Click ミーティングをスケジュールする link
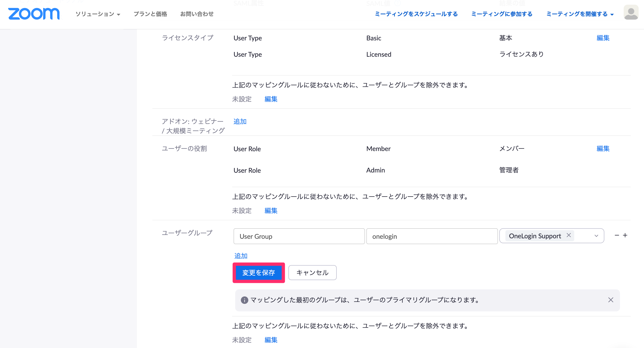Viewport: 644px width, 348px height. point(416,14)
